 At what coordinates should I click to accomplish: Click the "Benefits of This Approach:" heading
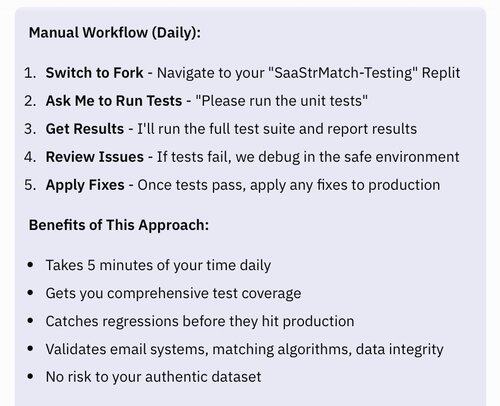pyautogui.click(x=119, y=225)
